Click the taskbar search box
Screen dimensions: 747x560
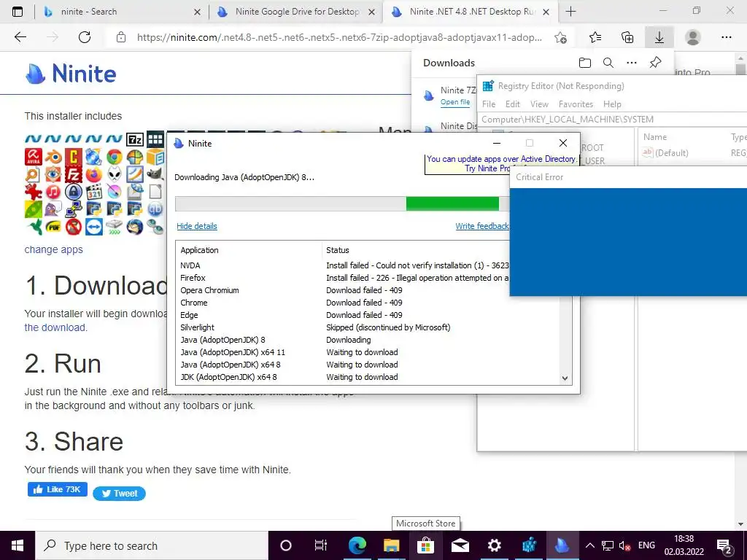(152, 545)
